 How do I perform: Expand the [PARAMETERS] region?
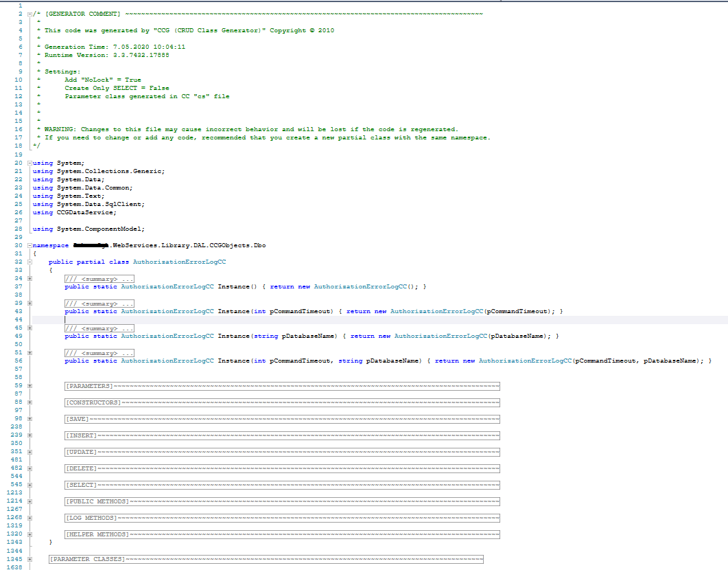30,386
